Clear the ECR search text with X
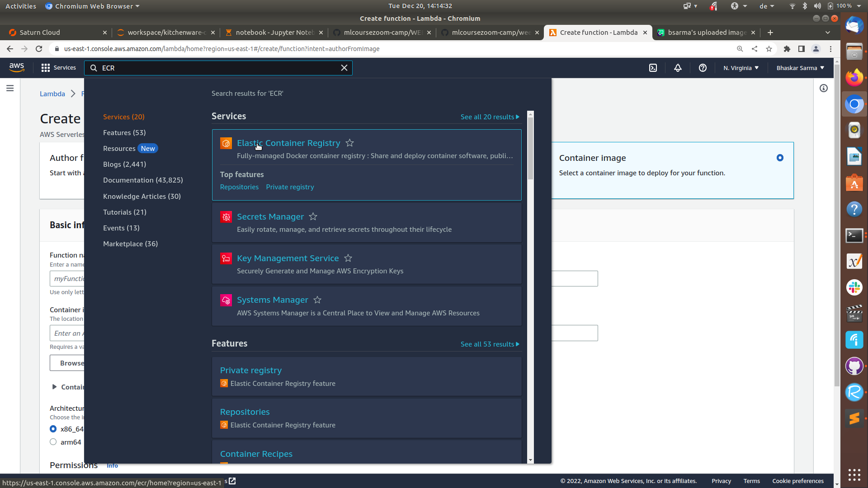Screen dimensions: 868x488 click(x=344, y=68)
